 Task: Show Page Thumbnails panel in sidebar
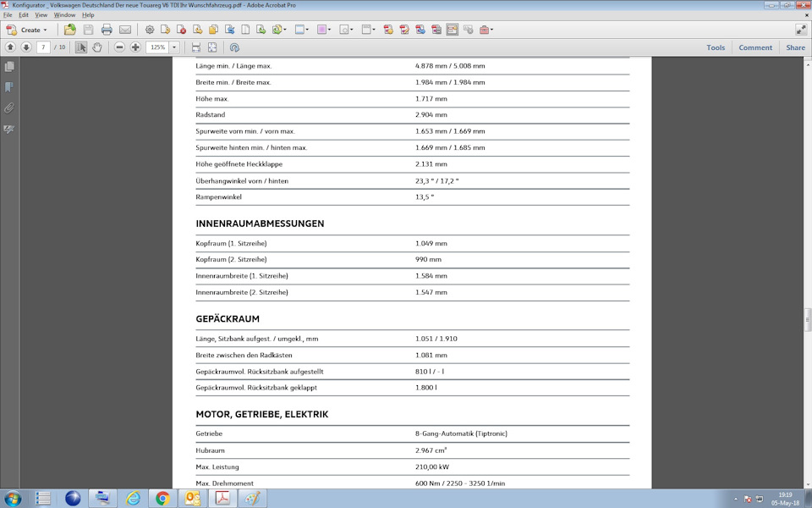9,66
